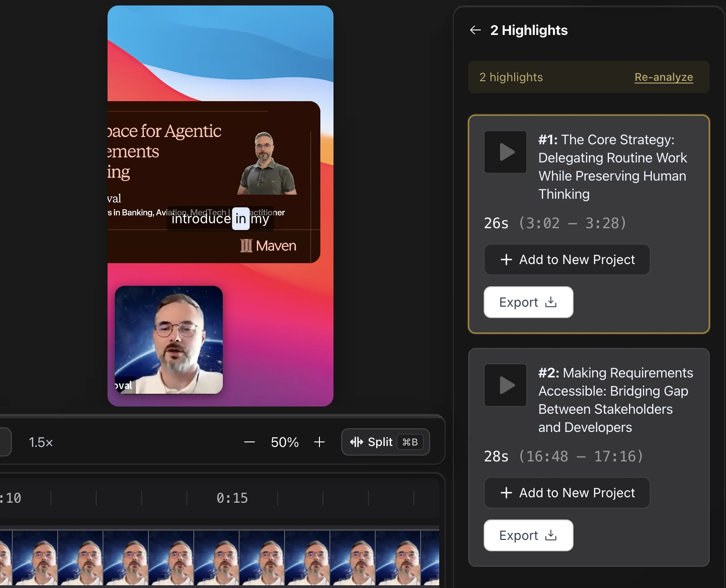Zoom out timeline with the minus icon

(x=250, y=442)
